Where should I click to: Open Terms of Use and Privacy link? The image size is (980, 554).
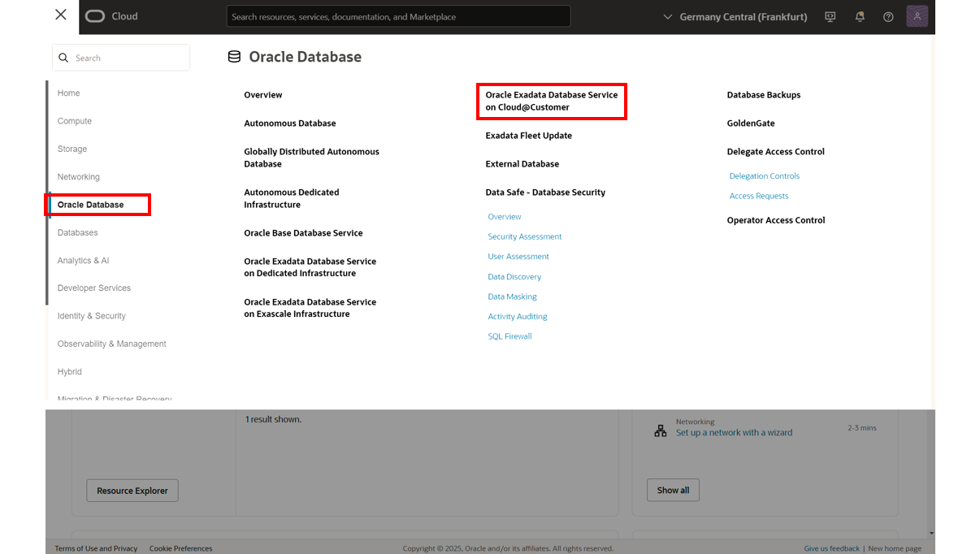pyautogui.click(x=96, y=548)
